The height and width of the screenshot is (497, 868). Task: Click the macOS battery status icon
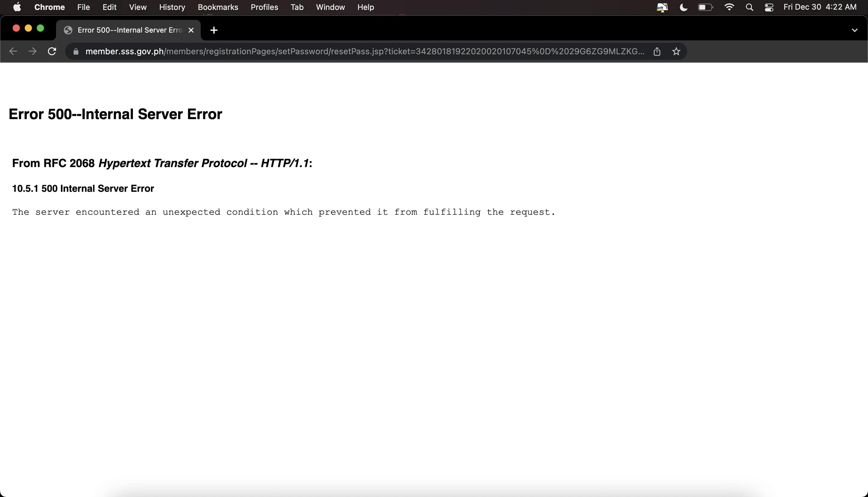(x=705, y=7)
